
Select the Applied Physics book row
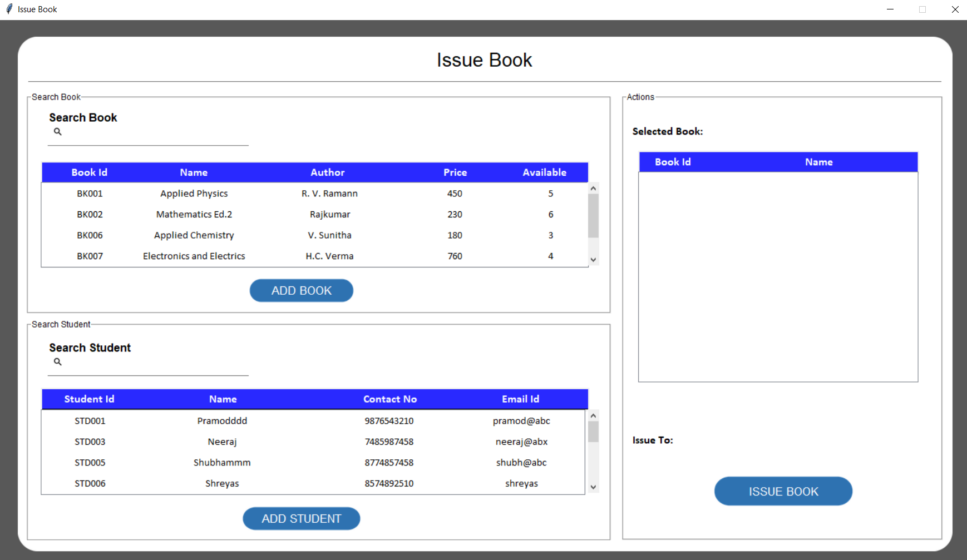coord(194,194)
